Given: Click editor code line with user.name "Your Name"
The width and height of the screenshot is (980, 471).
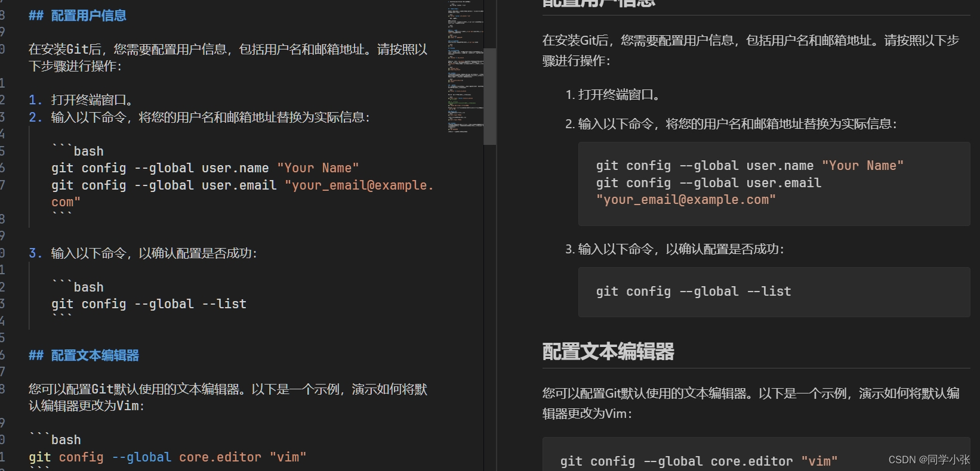Looking at the screenshot, I should pos(205,168).
